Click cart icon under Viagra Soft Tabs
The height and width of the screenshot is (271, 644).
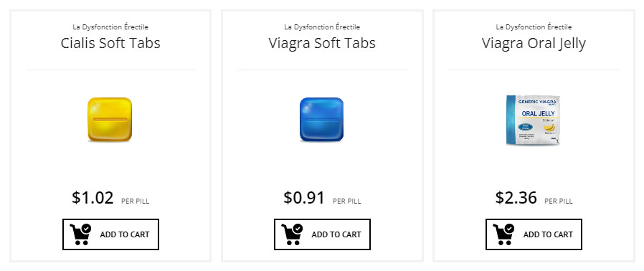pos(292,234)
